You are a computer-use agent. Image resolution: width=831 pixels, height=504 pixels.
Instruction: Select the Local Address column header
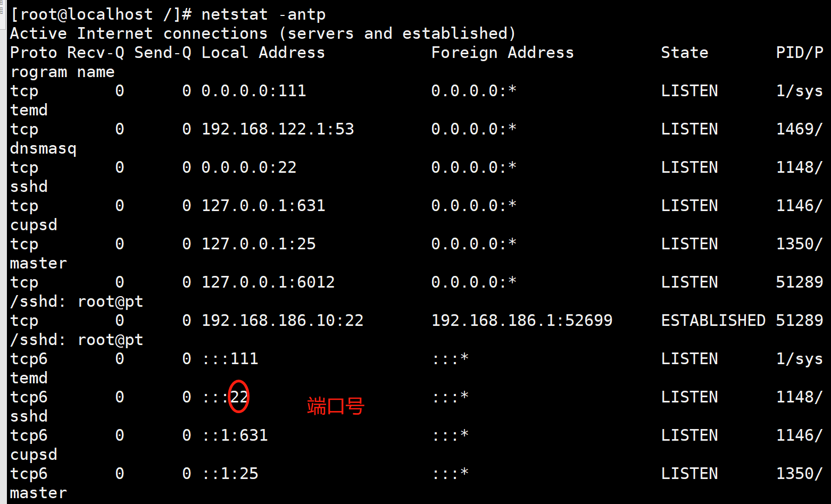coord(263,53)
